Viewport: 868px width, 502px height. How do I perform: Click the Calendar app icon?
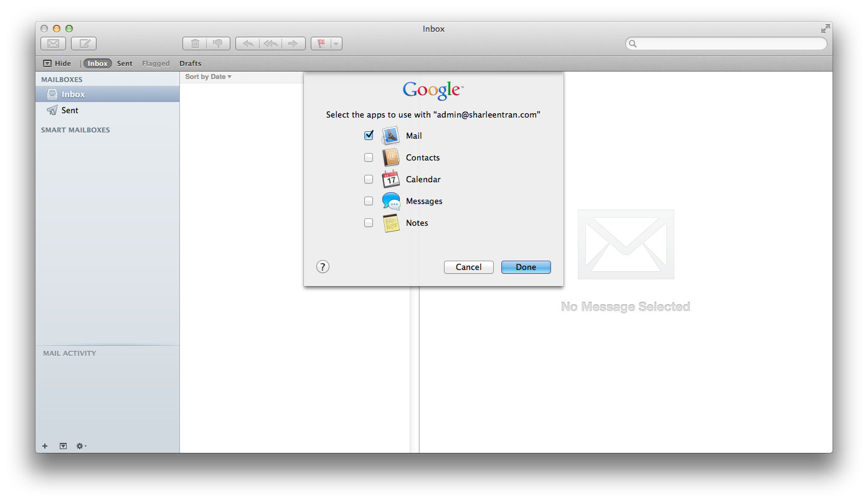tap(391, 179)
